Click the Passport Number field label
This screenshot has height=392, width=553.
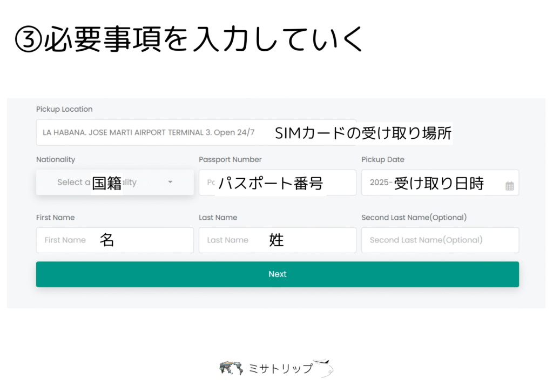[230, 160]
